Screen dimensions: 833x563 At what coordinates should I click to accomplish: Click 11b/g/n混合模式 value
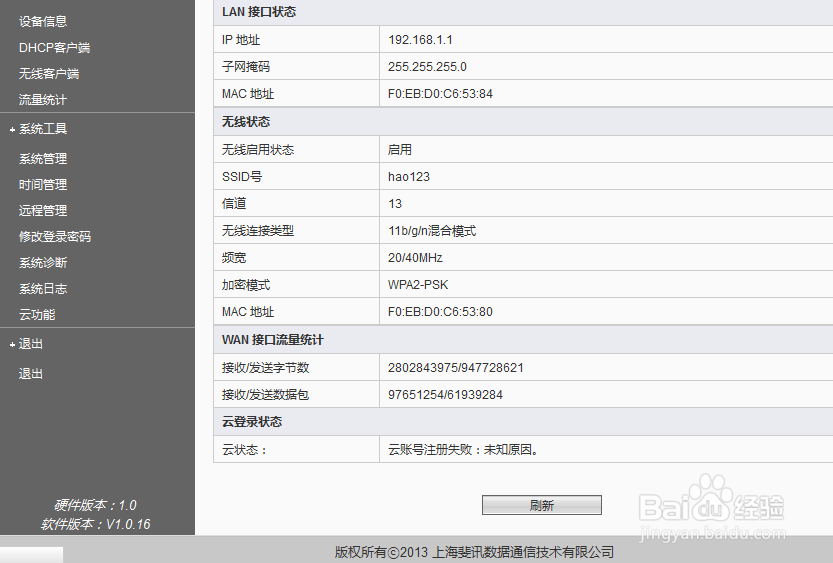[x=432, y=231]
